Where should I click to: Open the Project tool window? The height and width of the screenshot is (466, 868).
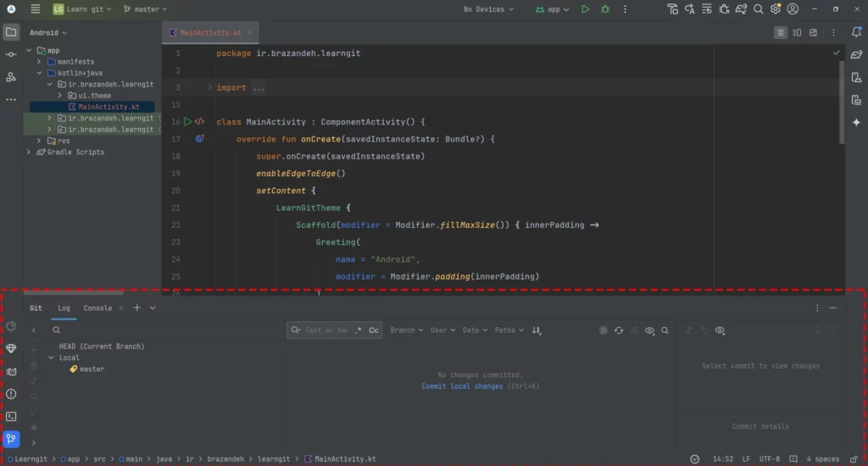[11, 32]
